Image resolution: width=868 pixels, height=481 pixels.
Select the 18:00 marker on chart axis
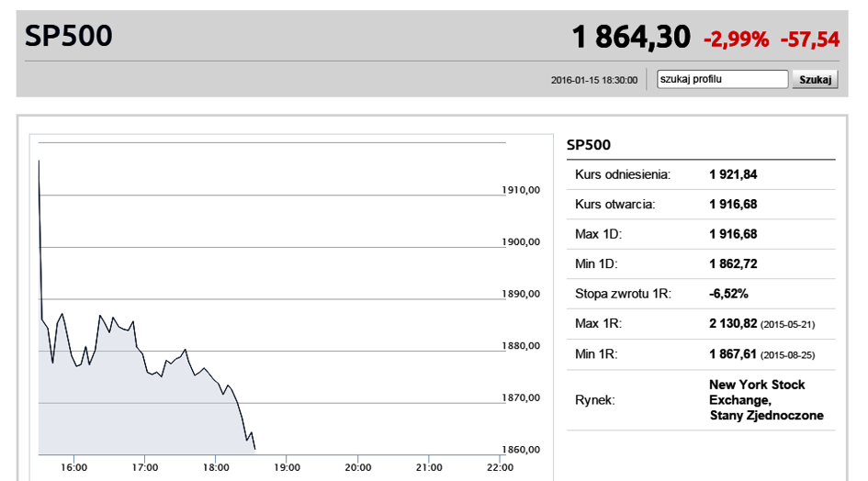216,468
